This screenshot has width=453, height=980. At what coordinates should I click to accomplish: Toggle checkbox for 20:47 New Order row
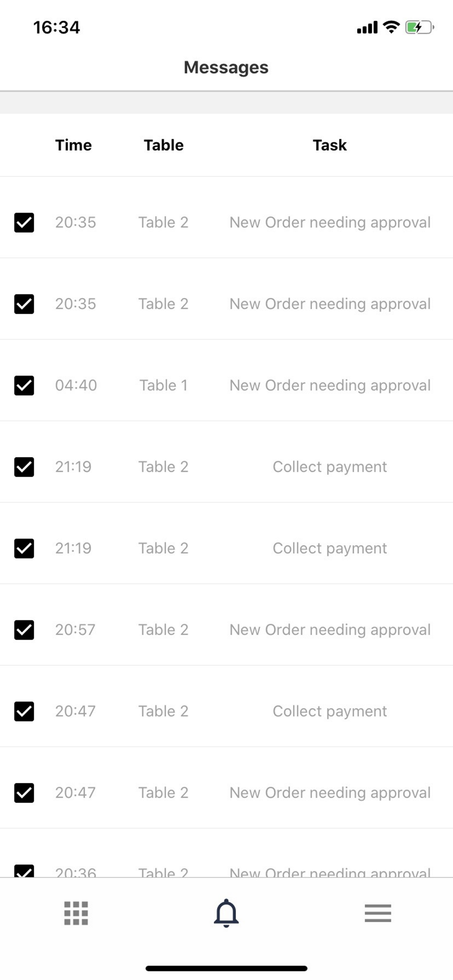(x=24, y=793)
